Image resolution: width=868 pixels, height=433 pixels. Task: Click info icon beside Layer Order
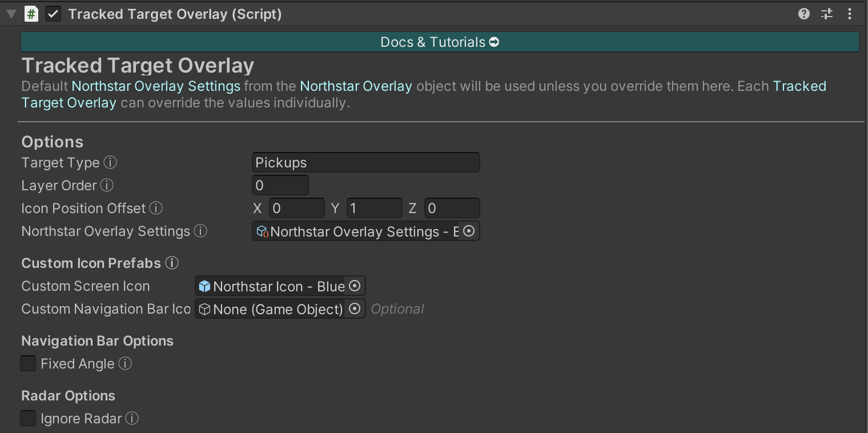[x=107, y=186]
